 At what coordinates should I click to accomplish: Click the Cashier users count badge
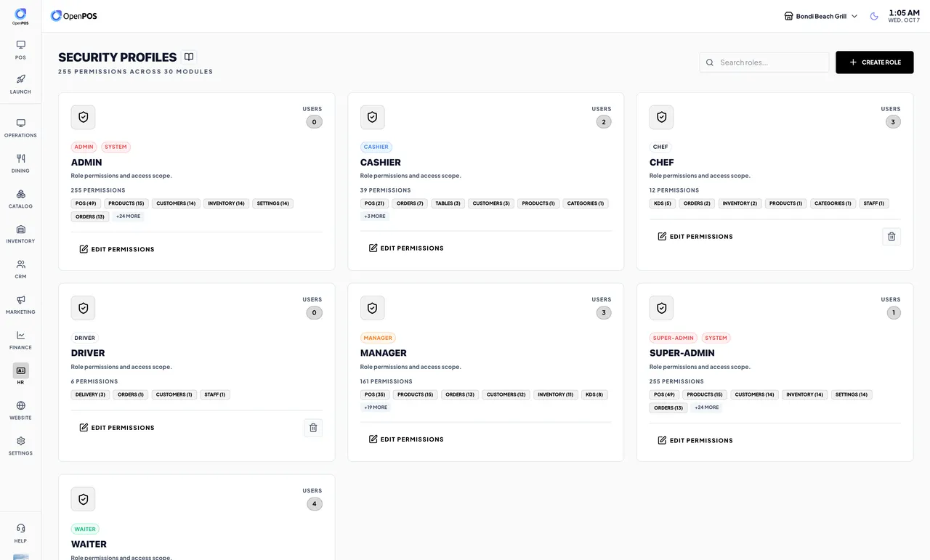click(x=603, y=122)
